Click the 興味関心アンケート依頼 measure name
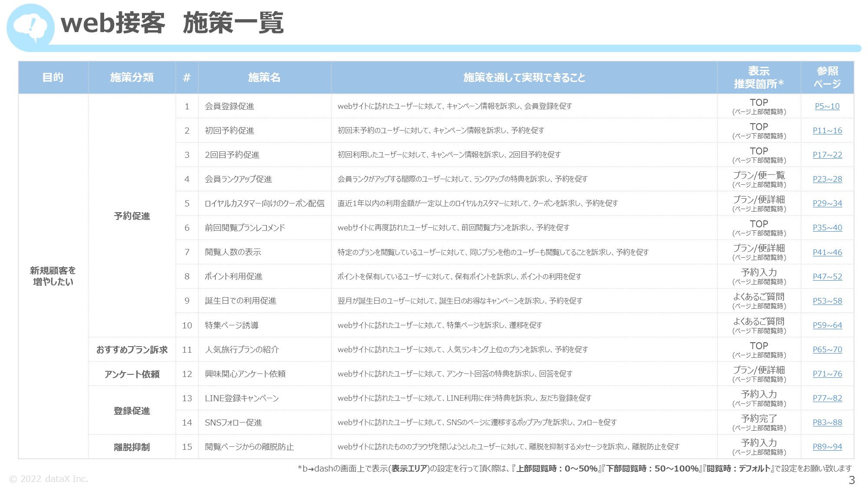Image resolution: width=868 pixels, height=488 pixels. [245, 374]
